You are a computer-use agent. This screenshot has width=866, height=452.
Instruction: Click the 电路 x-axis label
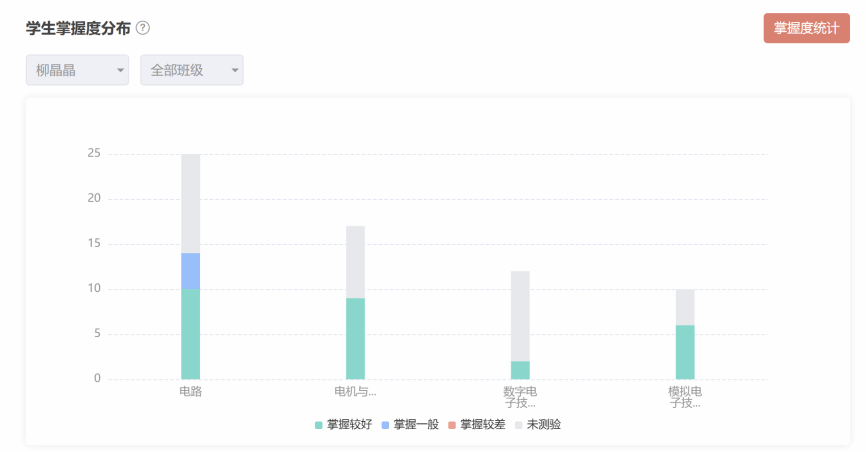point(190,391)
